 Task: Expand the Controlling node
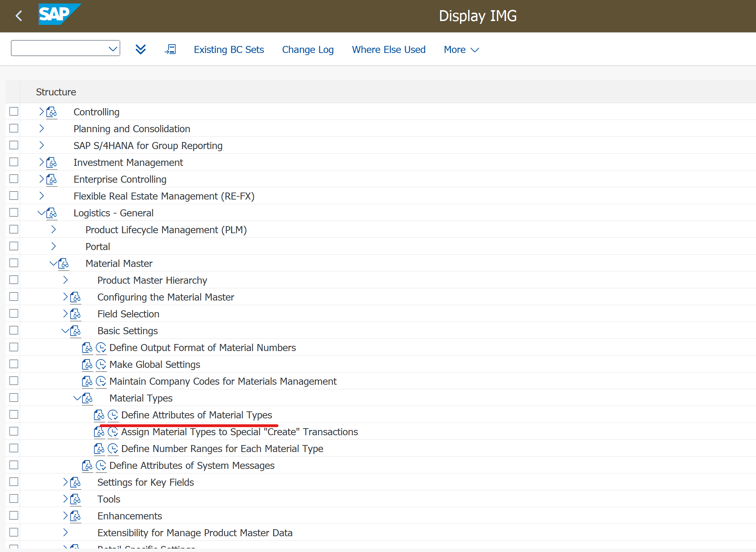pyautogui.click(x=41, y=112)
